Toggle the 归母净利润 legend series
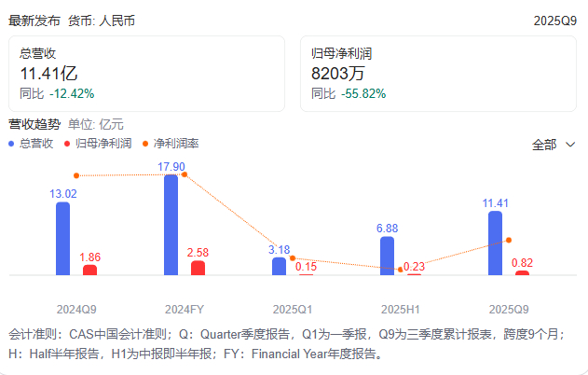588x375 pixels. pos(98,144)
